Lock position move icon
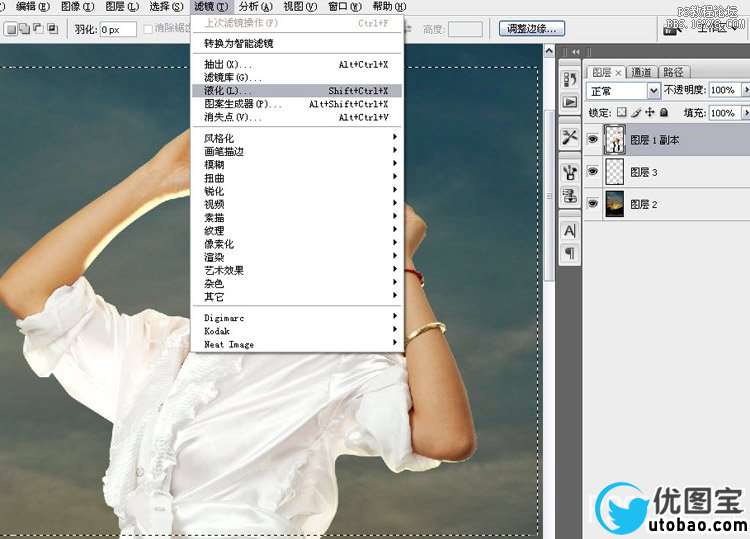The width and height of the screenshot is (750, 539). click(650, 112)
